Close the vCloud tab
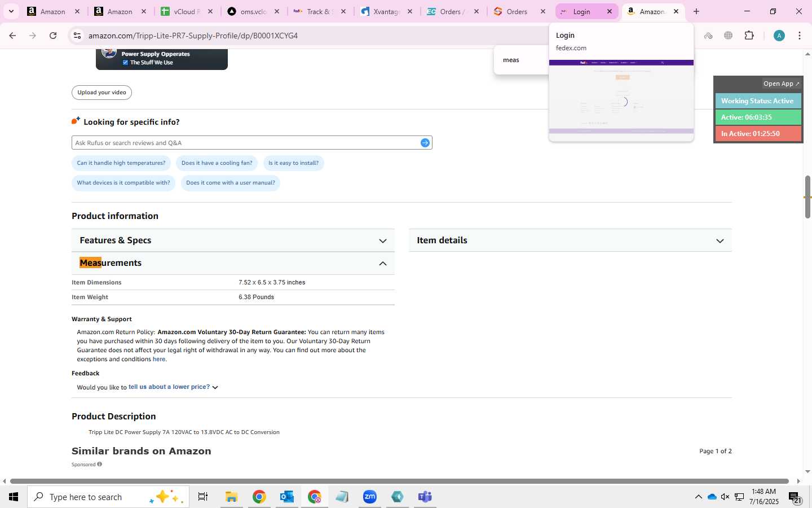 (210, 11)
